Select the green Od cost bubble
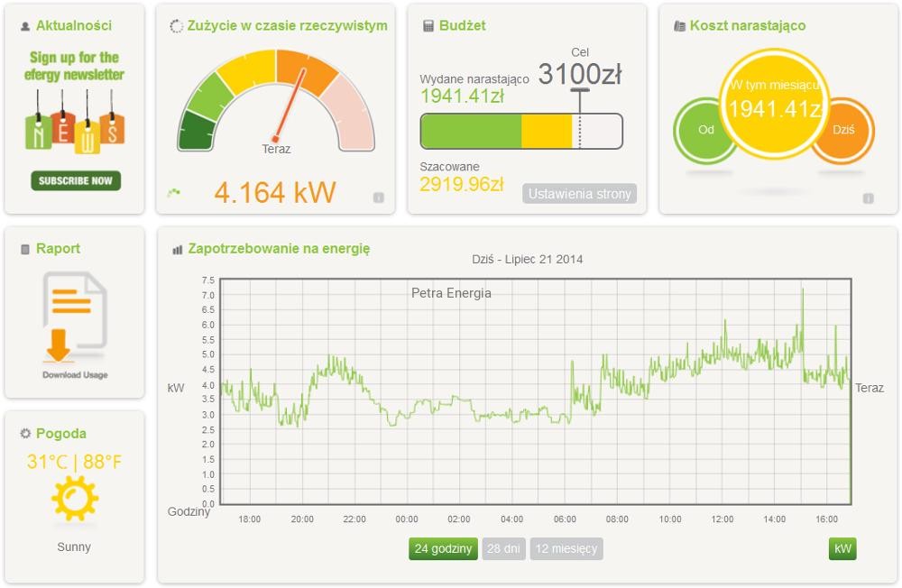Viewport: 902px width, 588px height. click(705, 130)
